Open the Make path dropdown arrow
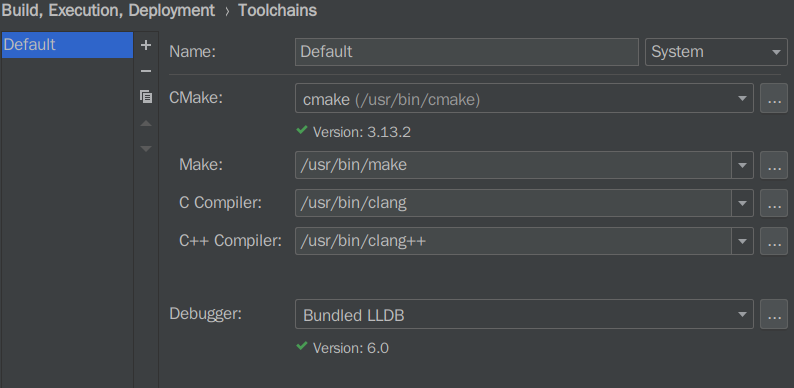Viewport: 794px width, 388px height. pyautogui.click(x=742, y=165)
